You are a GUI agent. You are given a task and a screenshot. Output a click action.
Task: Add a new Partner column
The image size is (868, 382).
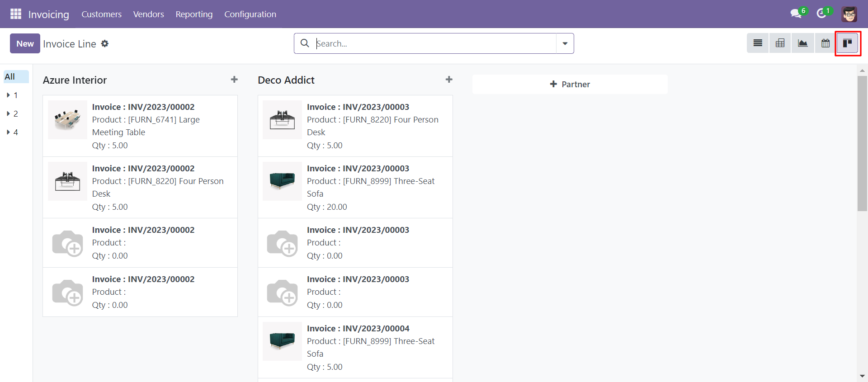[570, 84]
